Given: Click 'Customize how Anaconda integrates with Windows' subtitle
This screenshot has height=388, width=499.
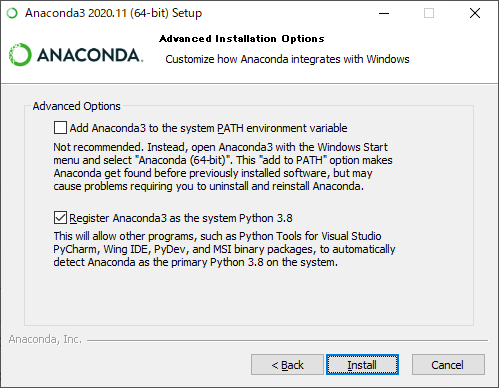Looking at the screenshot, I should pos(287,59).
